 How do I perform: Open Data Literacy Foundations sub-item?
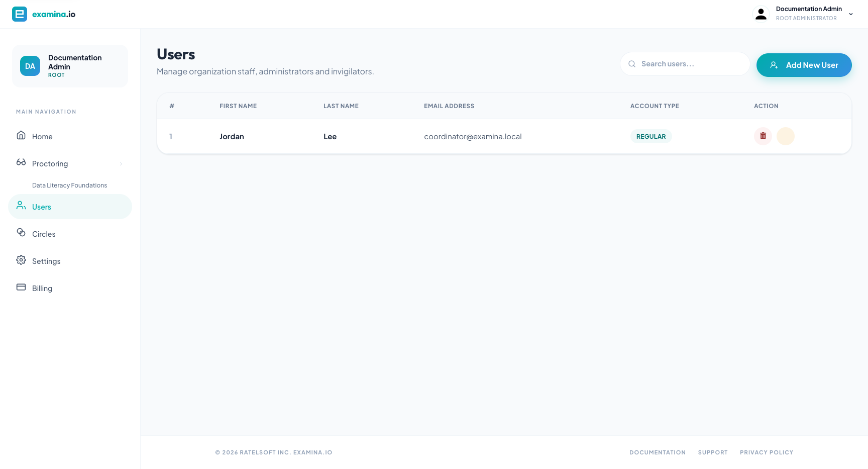point(69,185)
